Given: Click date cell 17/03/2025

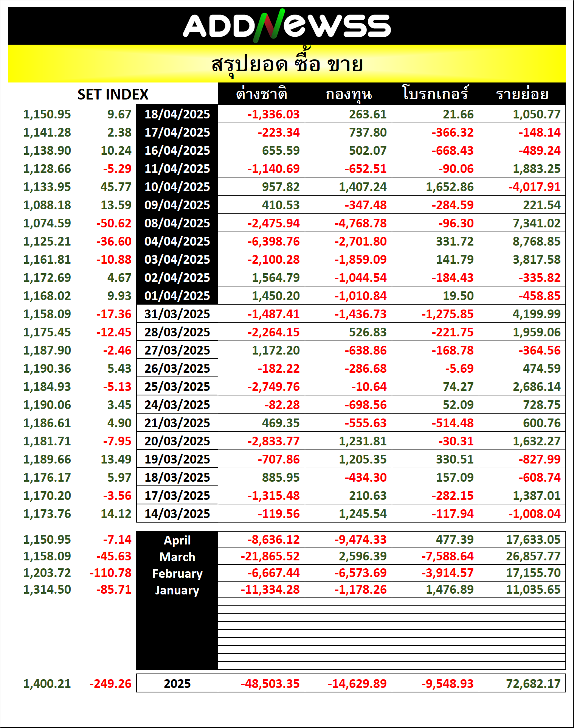Looking at the screenshot, I should click(177, 495).
